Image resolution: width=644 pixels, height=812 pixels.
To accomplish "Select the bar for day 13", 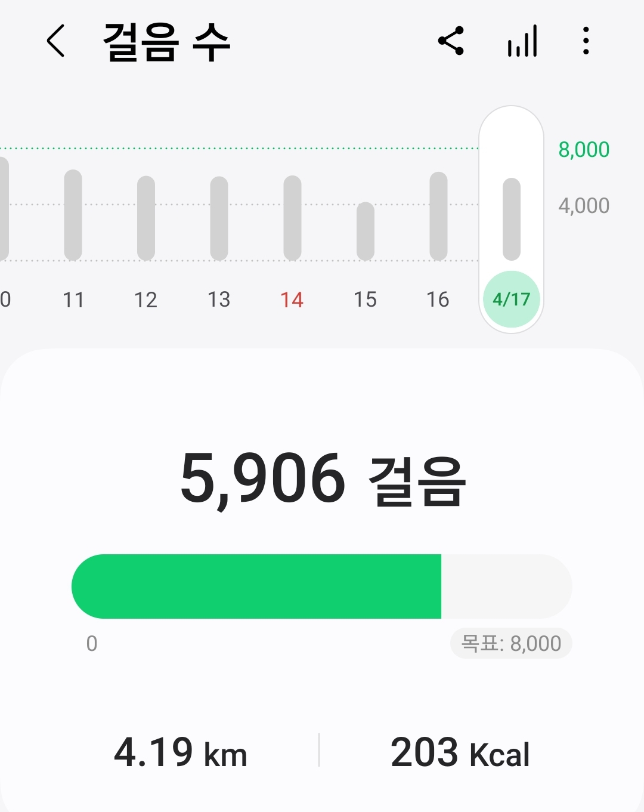I will (x=219, y=218).
